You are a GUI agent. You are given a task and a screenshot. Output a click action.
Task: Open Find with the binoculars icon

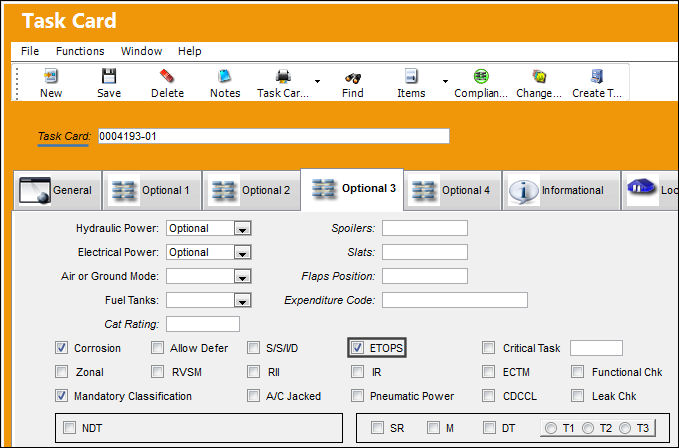352,77
